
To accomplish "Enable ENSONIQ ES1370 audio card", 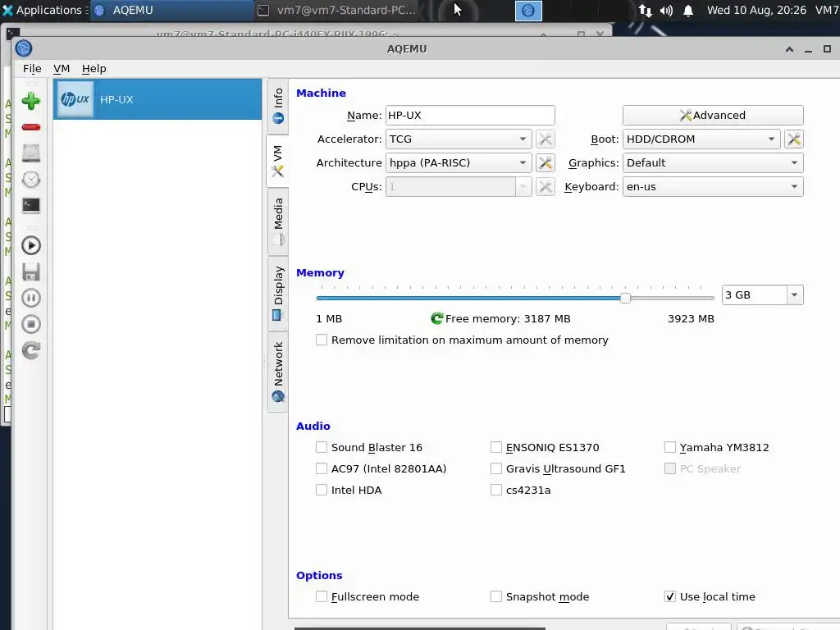I will coord(496,447).
